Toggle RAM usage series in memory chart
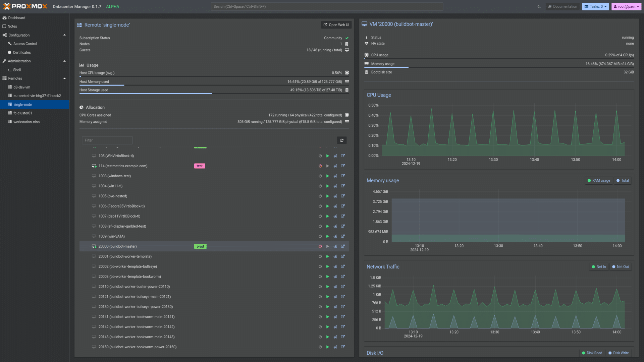This screenshot has width=644, height=362. pyautogui.click(x=599, y=181)
